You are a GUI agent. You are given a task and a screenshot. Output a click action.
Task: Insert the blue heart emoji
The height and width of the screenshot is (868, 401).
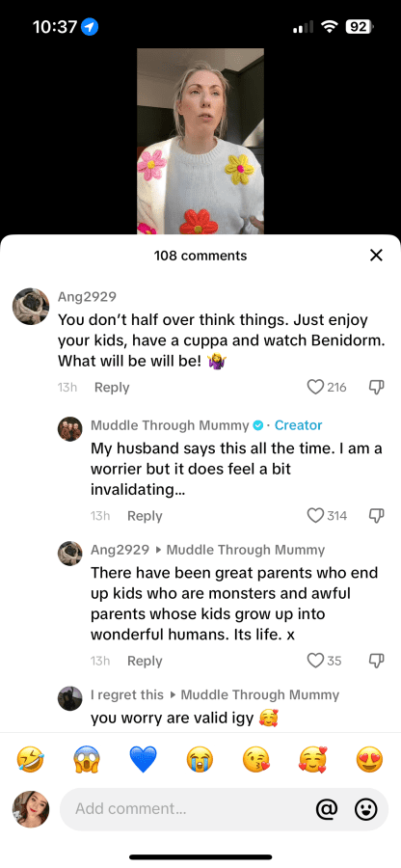(144, 759)
